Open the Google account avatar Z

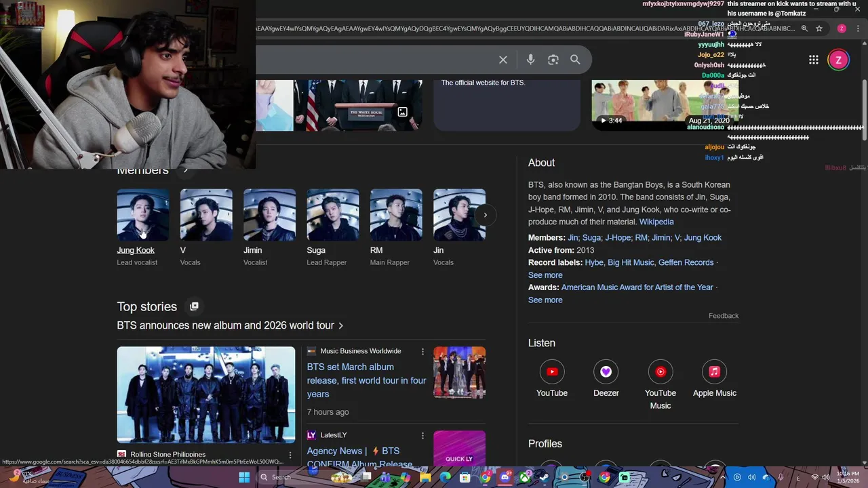pyautogui.click(x=838, y=60)
